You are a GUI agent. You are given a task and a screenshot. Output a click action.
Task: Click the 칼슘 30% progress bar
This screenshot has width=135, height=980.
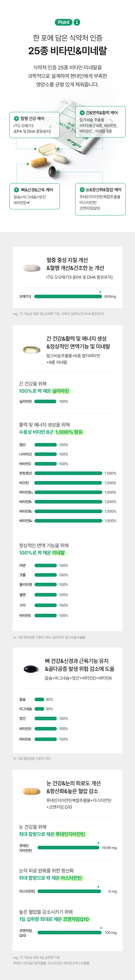pyautogui.click(x=39, y=699)
